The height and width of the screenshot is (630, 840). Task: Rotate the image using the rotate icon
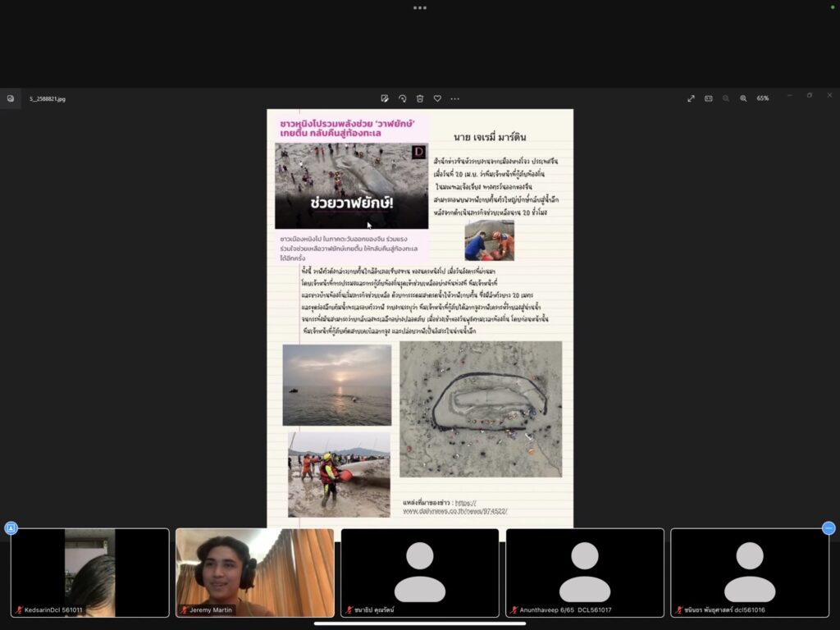tap(402, 98)
